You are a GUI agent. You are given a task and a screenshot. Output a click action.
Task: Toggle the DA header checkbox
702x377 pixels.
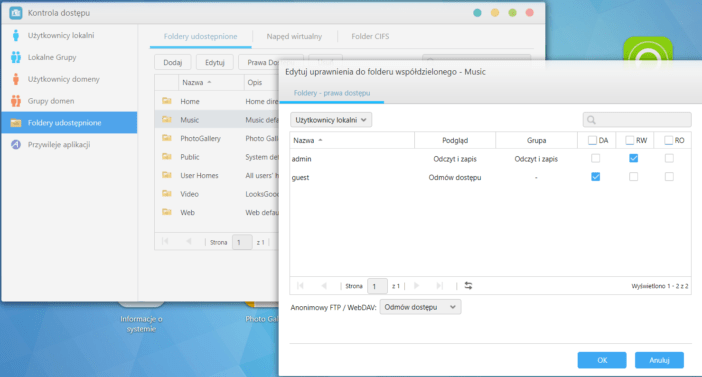click(x=592, y=140)
